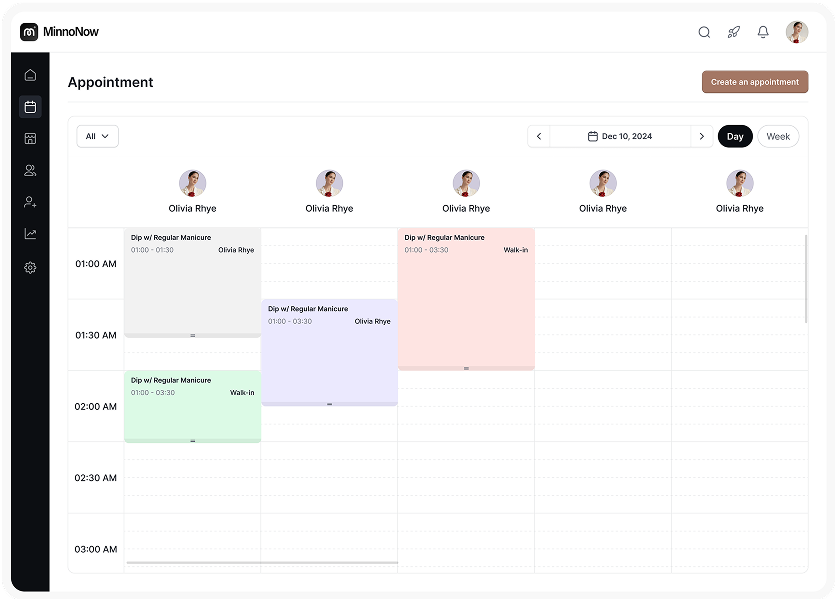The image size is (835, 599).
Task: Switch to Week view
Action: pos(778,136)
